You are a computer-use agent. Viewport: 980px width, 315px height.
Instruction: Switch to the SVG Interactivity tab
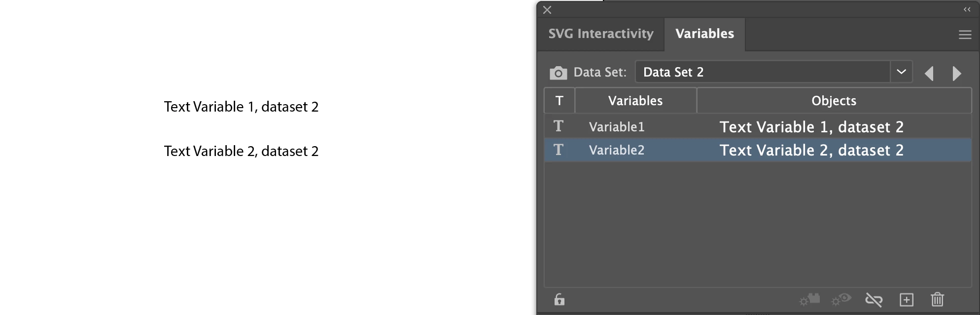point(600,34)
